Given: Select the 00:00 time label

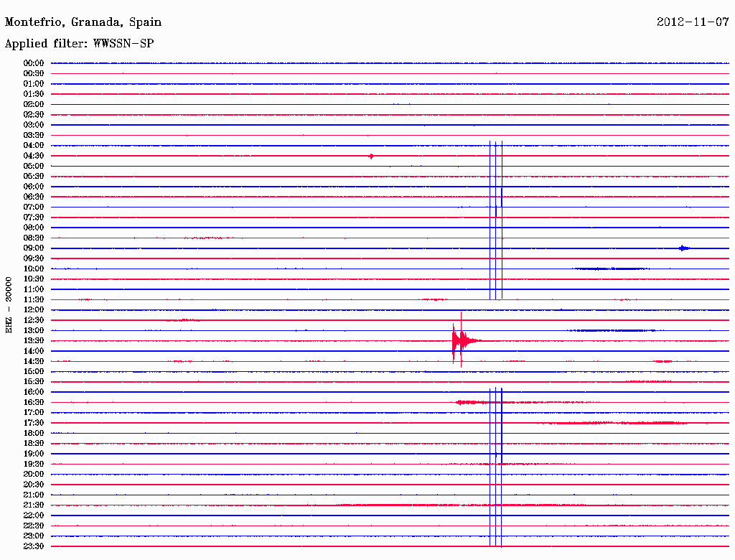Looking at the screenshot, I should (34, 63).
